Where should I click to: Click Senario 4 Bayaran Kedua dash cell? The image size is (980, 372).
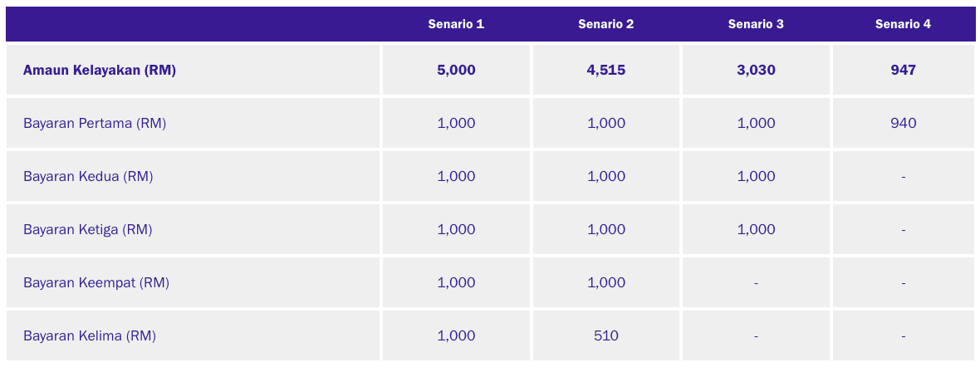(x=903, y=177)
